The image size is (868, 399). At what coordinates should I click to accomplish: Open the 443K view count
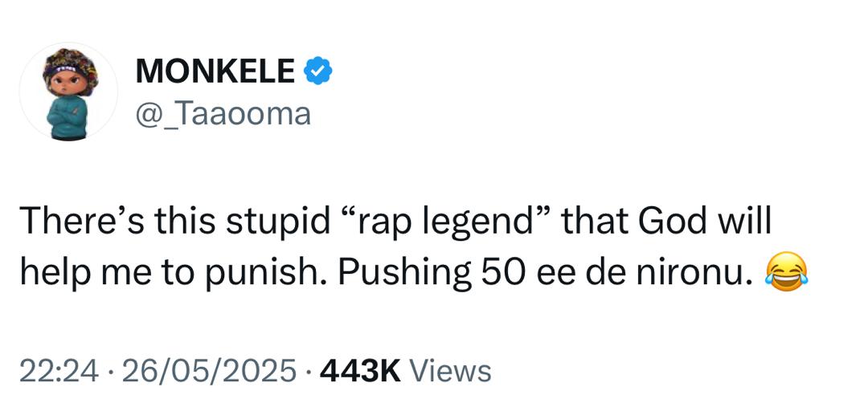359,371
